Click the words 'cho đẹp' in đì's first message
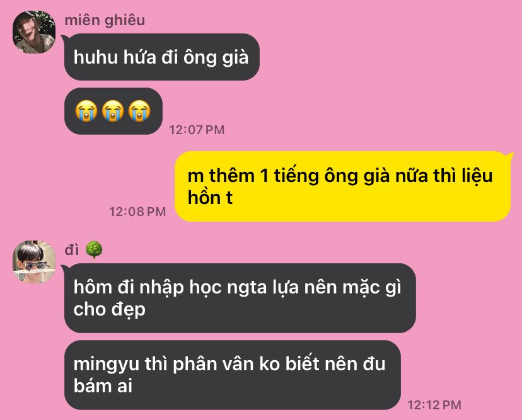Viewport: 522px width, 420px height. (x=110, y=310)
